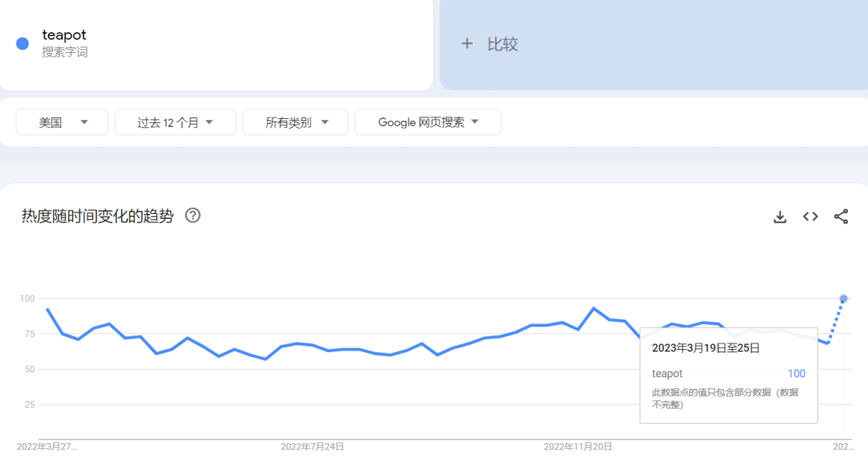The height and width of the screenshot is (473, 868).
Task: Click the 2022年3月27 axis label
Action: [47, 446]
